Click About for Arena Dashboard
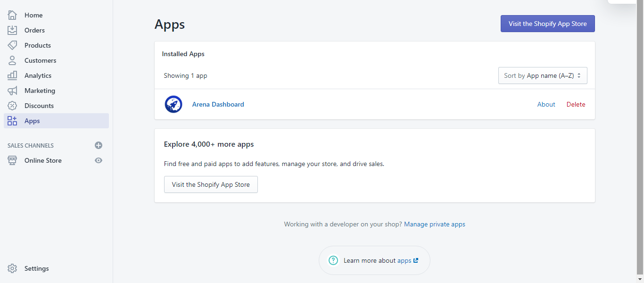The height and width of the screenshot is (283, 644). [x=546, y=104]
